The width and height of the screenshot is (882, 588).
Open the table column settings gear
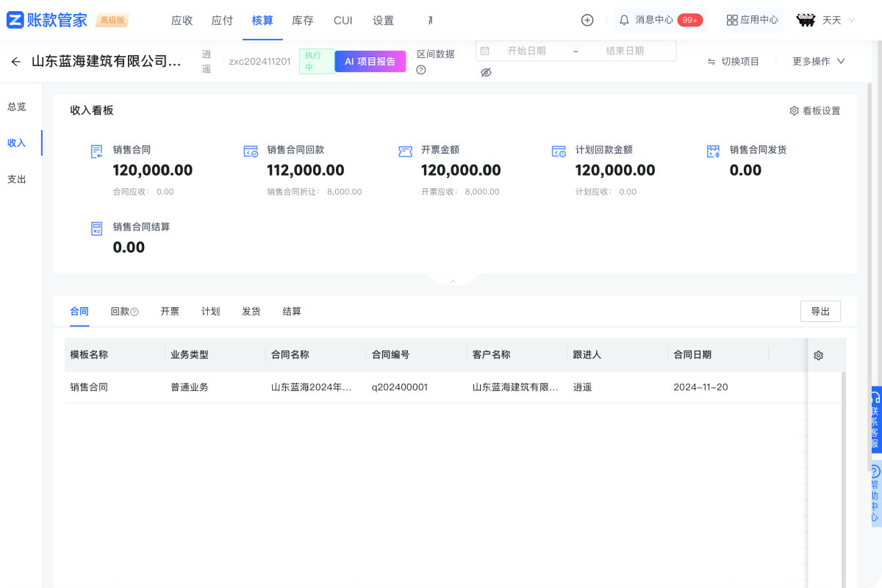tap(818, 355)
